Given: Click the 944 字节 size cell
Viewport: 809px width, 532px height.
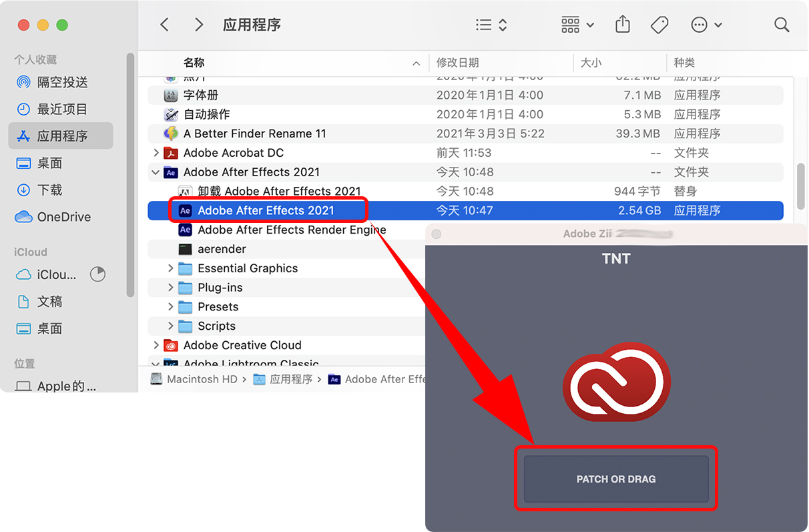Looking at the screenshot, I should tap(637, 192).
